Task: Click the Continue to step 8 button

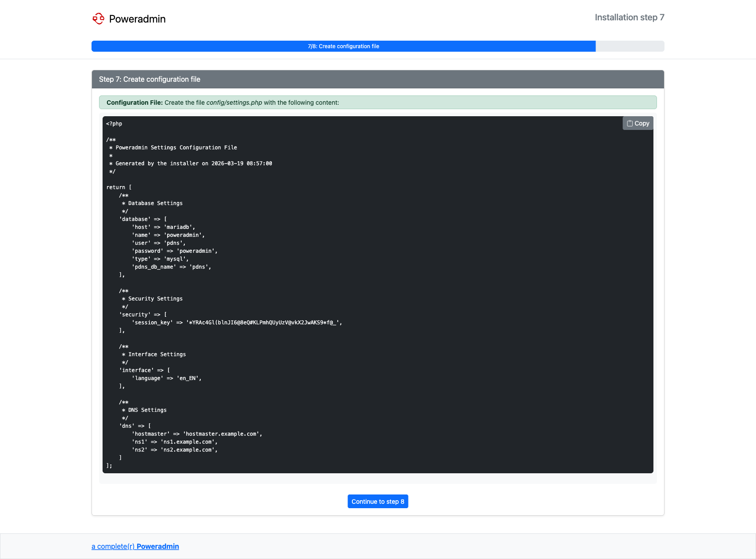Action: [x=378, y=502]
